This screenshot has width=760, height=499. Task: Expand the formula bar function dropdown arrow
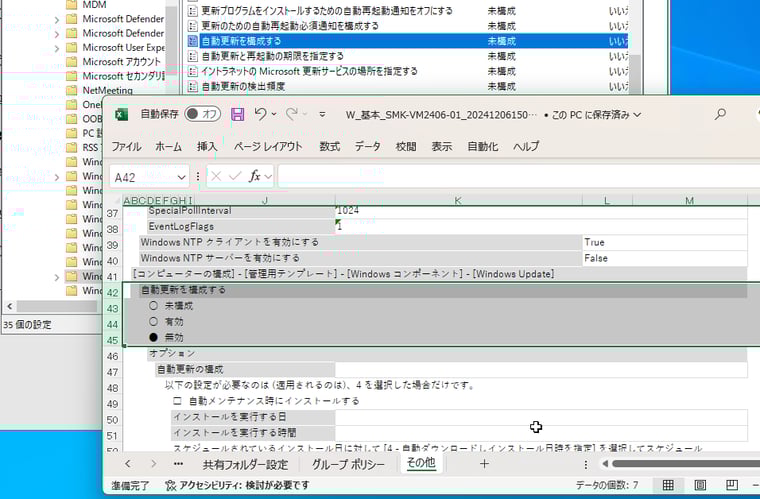pyautogui.click(x=268, y=177)
